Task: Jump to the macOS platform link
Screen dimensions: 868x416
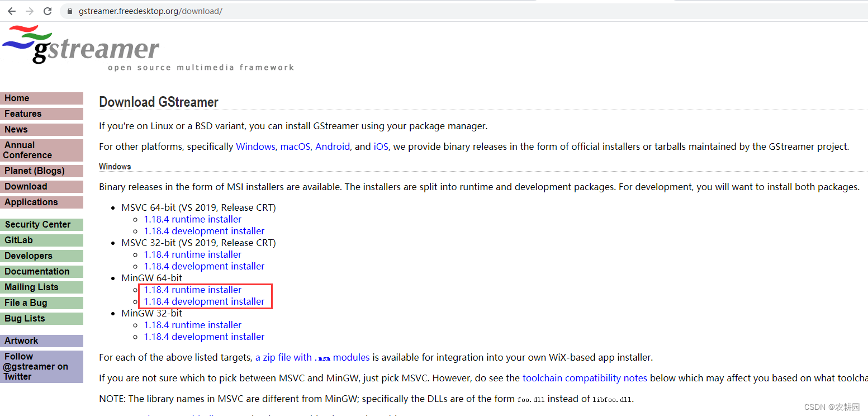Action: pos(295,146)
